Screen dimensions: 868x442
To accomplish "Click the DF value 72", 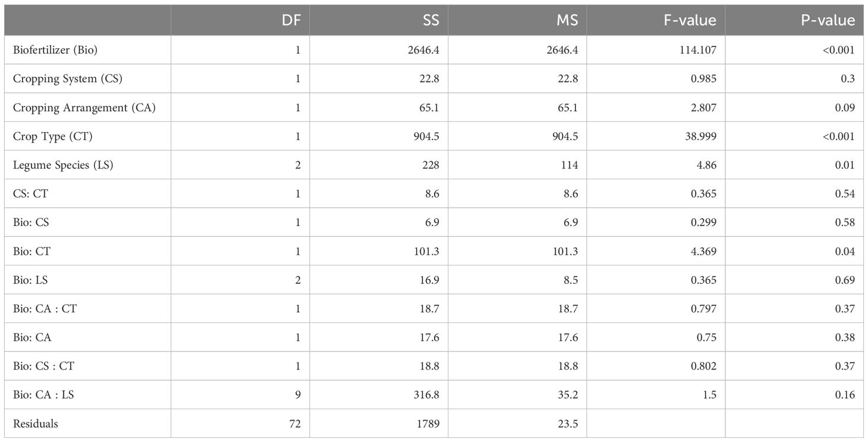I will [x=294, y=424].
